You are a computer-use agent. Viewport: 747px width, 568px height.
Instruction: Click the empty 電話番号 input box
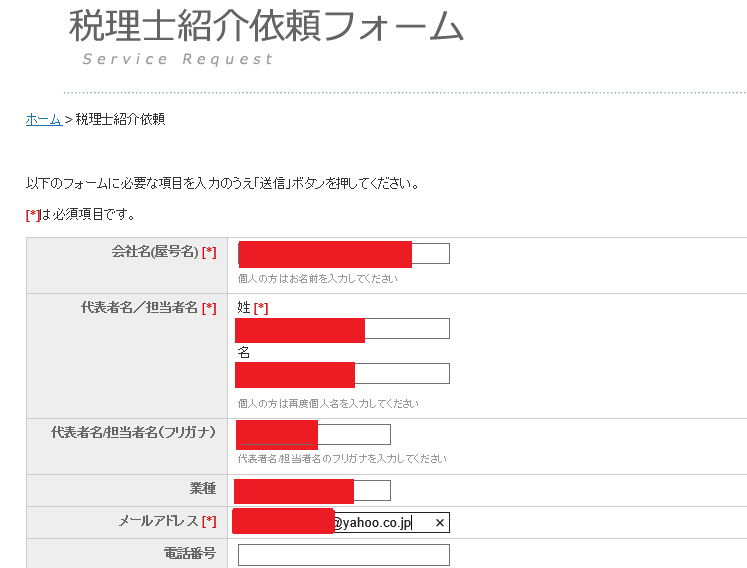343,555
